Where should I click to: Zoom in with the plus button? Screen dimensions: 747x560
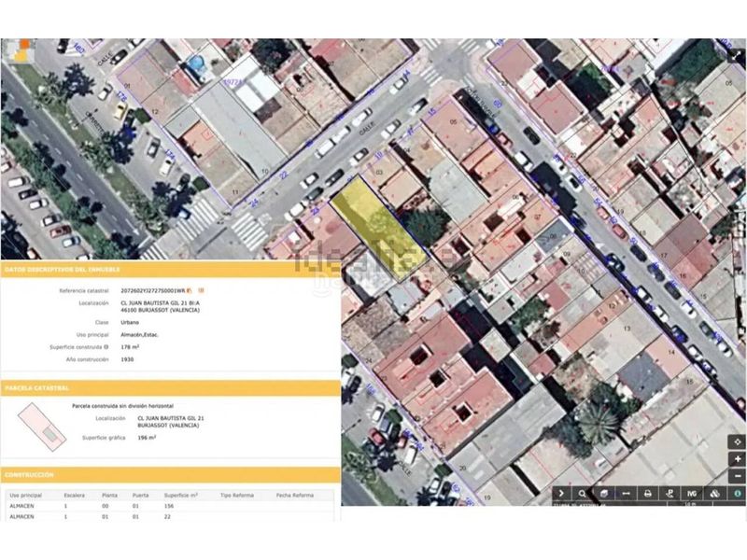[737, 459]
